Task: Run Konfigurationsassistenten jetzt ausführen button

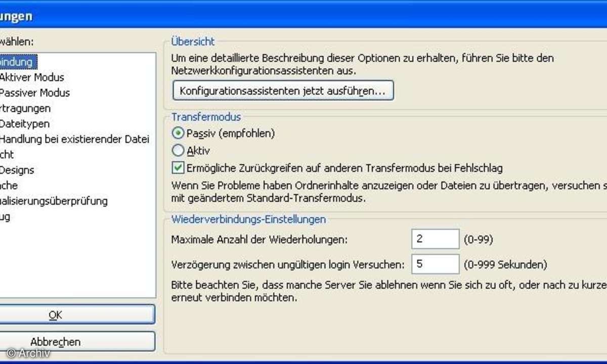Action: pyautogui.click(x=283, y=91)
